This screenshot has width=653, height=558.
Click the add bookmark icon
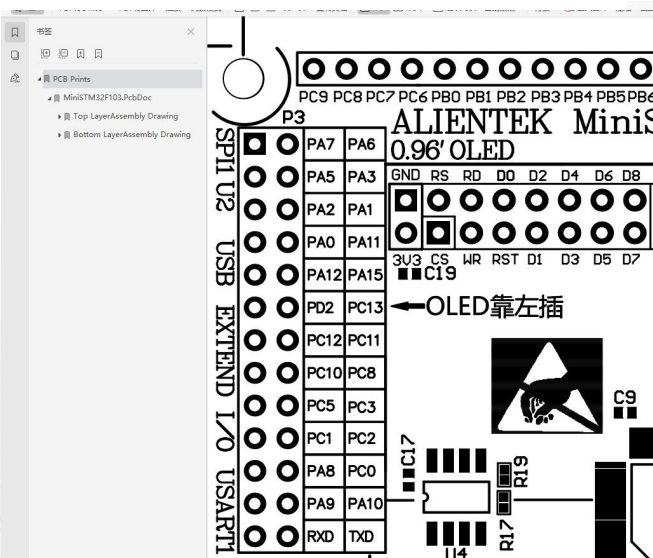tap(81, 53)
